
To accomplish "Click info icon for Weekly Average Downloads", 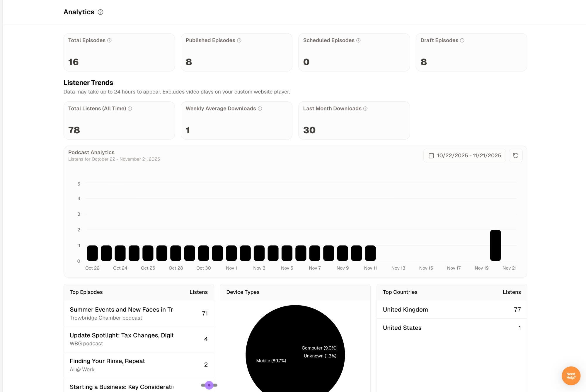I will click(260, 108).
